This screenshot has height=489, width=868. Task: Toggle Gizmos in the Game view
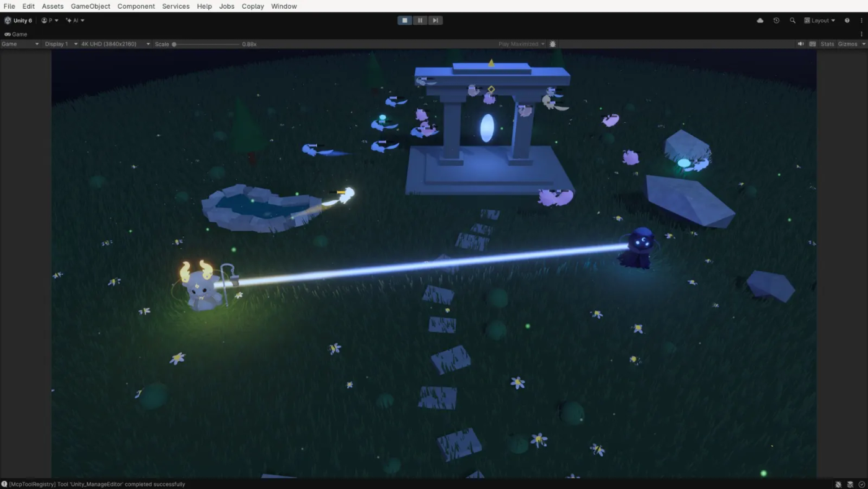point(847,44)
